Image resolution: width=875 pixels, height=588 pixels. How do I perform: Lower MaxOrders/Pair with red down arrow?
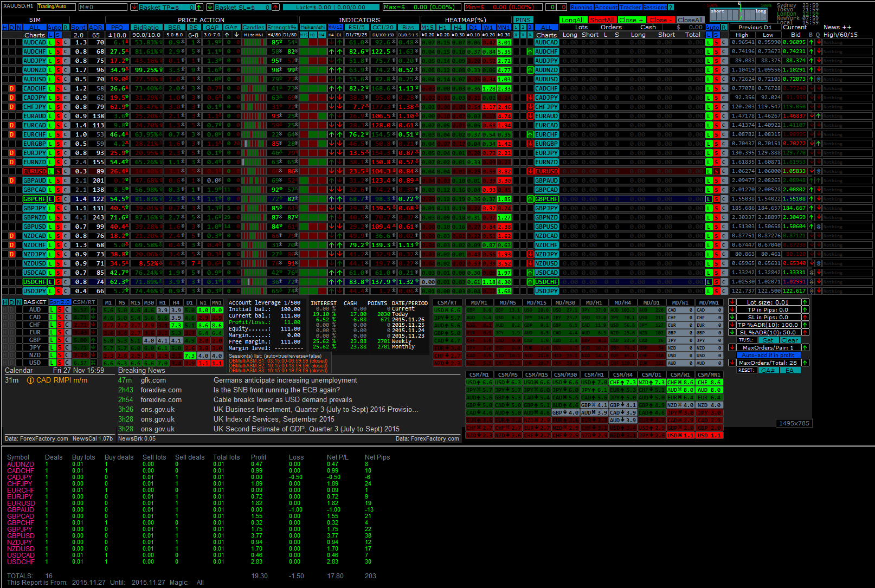point(732,348)
